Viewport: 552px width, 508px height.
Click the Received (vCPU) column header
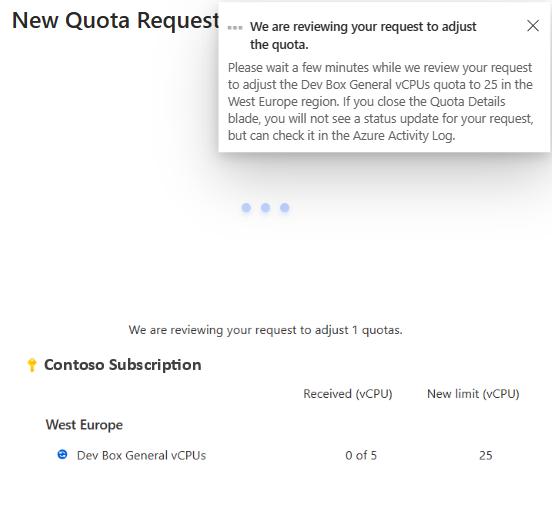348,394
